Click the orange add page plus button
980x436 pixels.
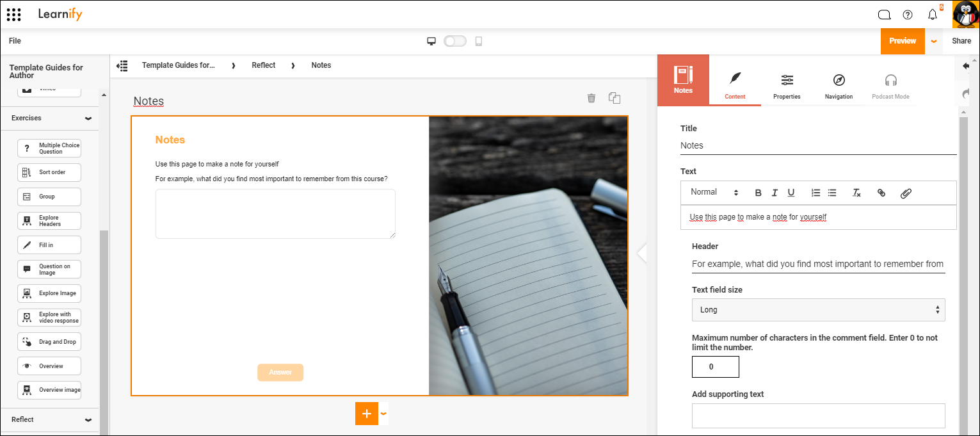pos(367,414)
